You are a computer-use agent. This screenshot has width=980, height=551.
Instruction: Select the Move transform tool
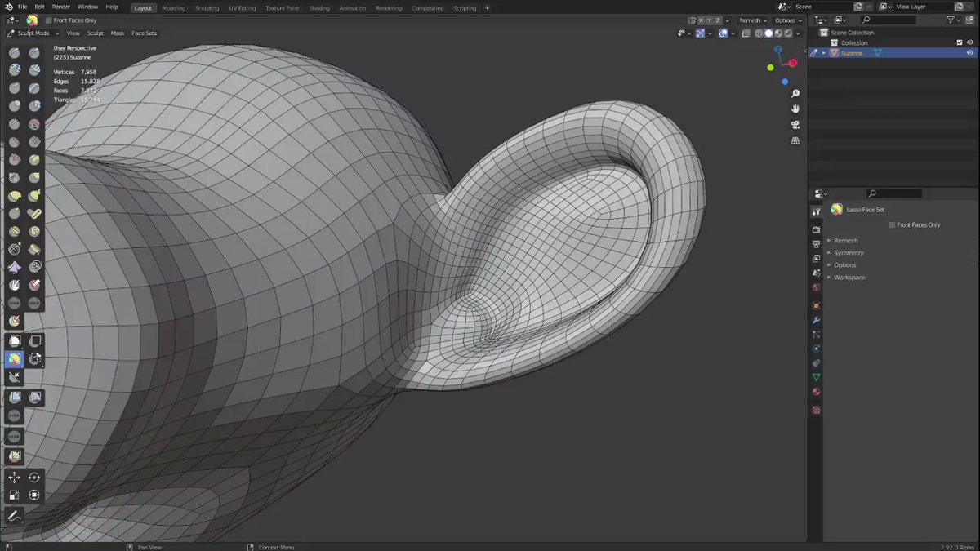pyautogui.click(x=15, y=478)
